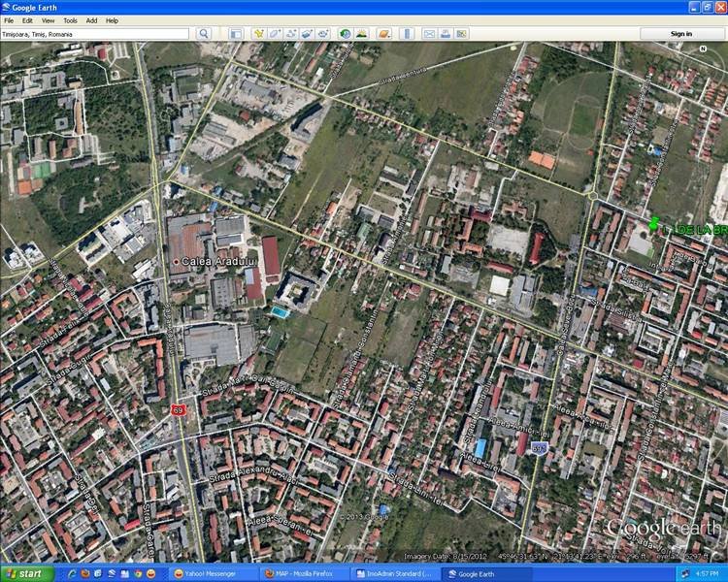Toggle historical imagery clock
Viewport: 728px width, 582px height.
click(x=346, y=33)
